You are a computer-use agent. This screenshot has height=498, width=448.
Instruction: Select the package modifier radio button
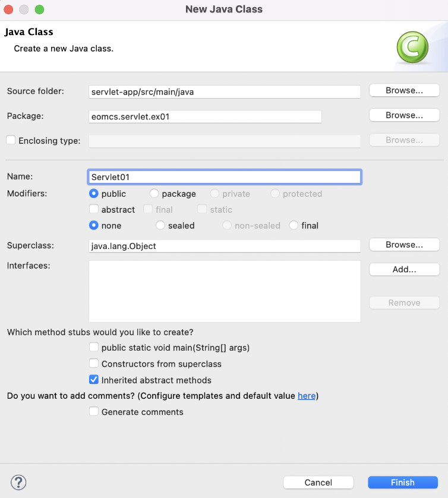tap(154, 193)
